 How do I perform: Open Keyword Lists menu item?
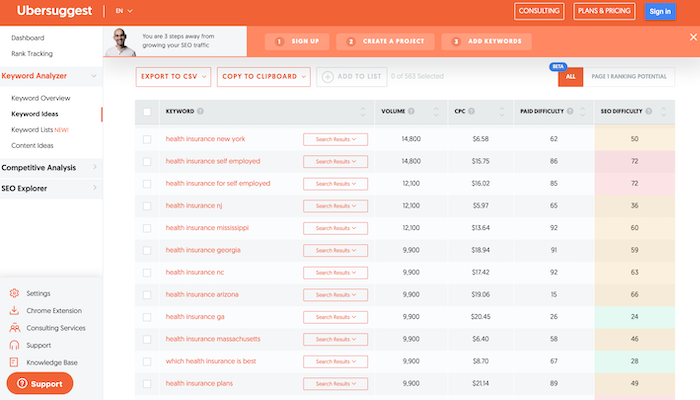point(40,130)
